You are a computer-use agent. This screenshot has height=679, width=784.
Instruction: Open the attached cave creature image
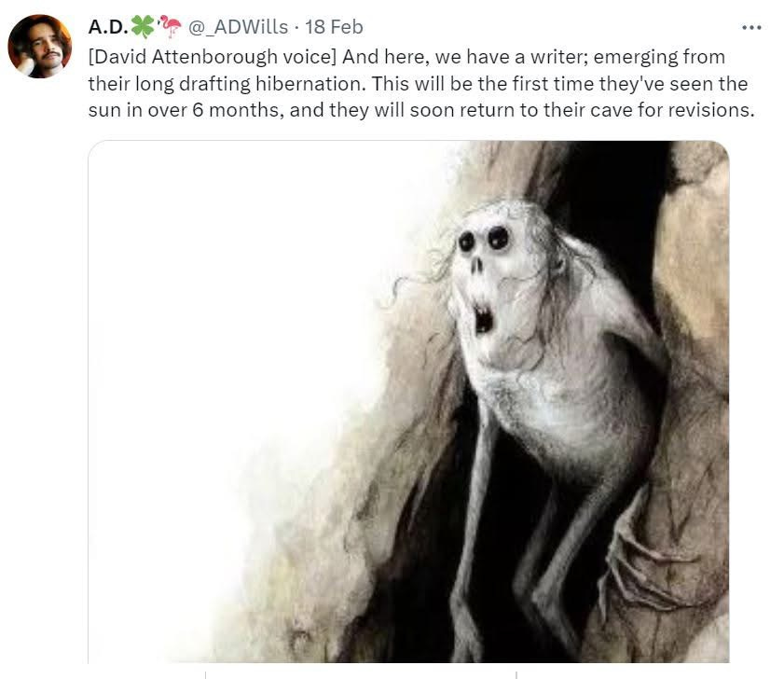click(x=408, y=402)
